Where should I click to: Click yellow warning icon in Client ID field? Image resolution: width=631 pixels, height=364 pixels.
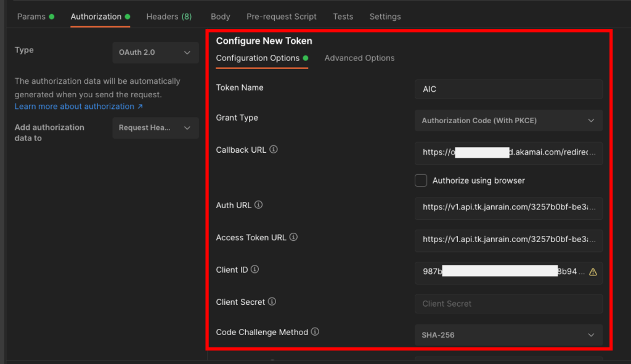pos(593,272)
